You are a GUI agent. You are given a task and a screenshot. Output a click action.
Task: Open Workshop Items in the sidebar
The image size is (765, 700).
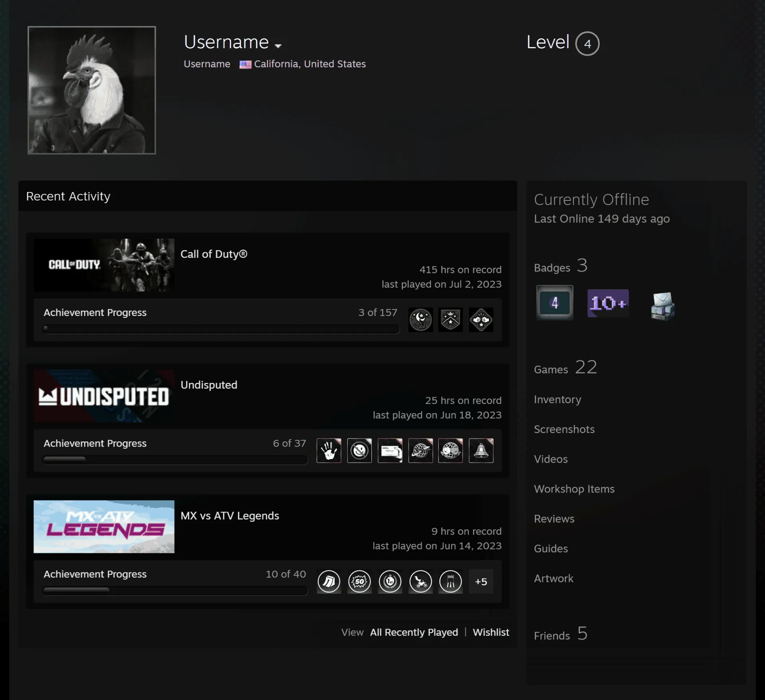(x=574, y=489)
